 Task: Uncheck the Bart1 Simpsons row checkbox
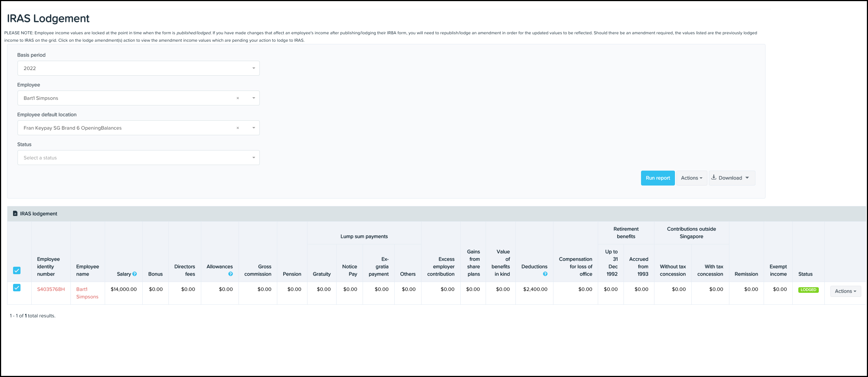tap(17, 288)
